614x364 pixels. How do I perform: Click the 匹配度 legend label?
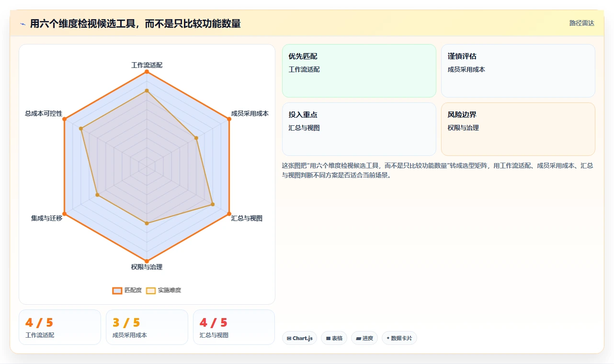tap(133, 290)
